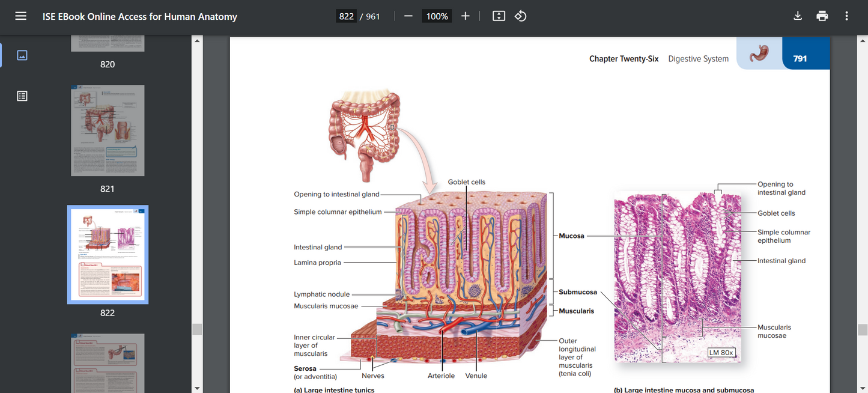Open the print dialog
Viewport: 868px width, 393px height.
(822, 16)
